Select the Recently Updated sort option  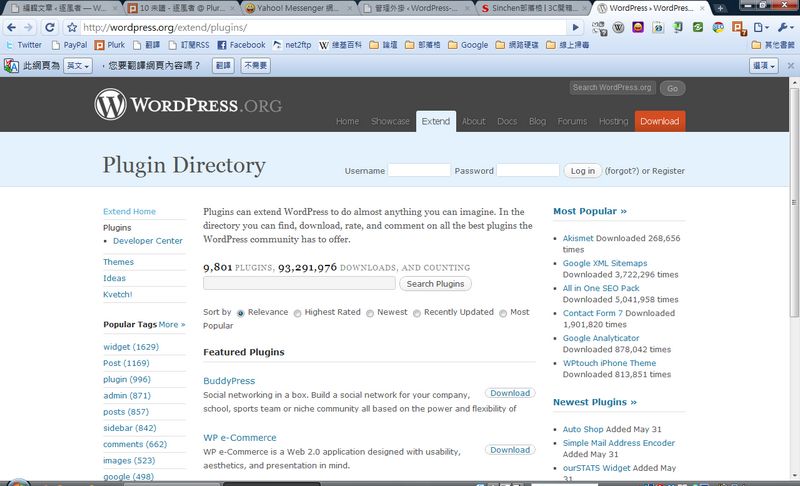417,313
